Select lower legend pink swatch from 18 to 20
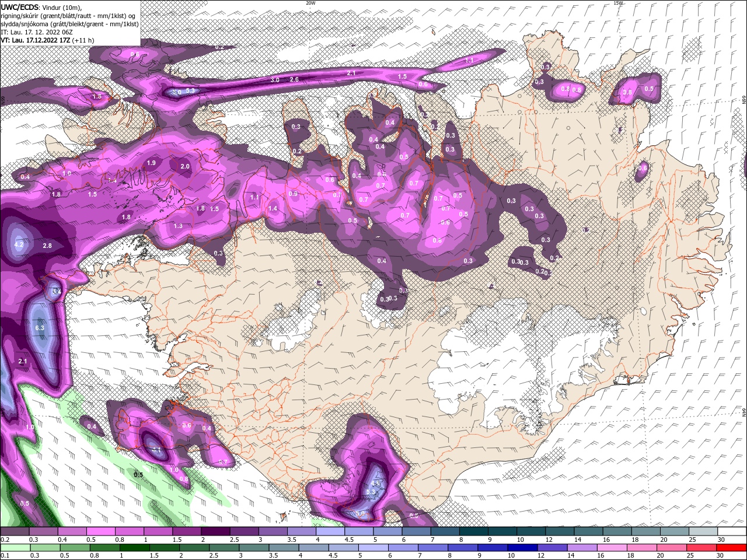The height and width of the screenshot is (560, 747). coord(642,548)
